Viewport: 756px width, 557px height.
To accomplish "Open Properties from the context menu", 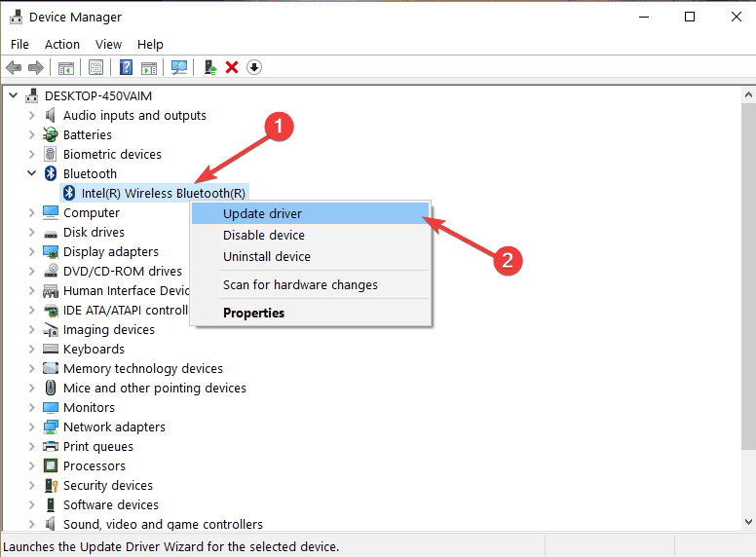I will tap(310, 313).
